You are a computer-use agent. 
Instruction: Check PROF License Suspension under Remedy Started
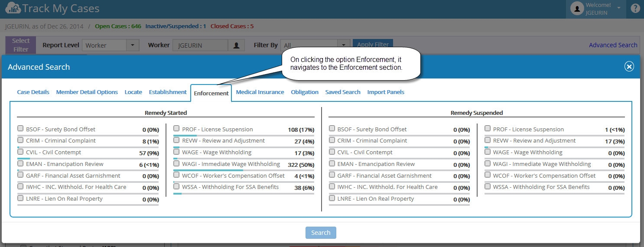[176, 128]
